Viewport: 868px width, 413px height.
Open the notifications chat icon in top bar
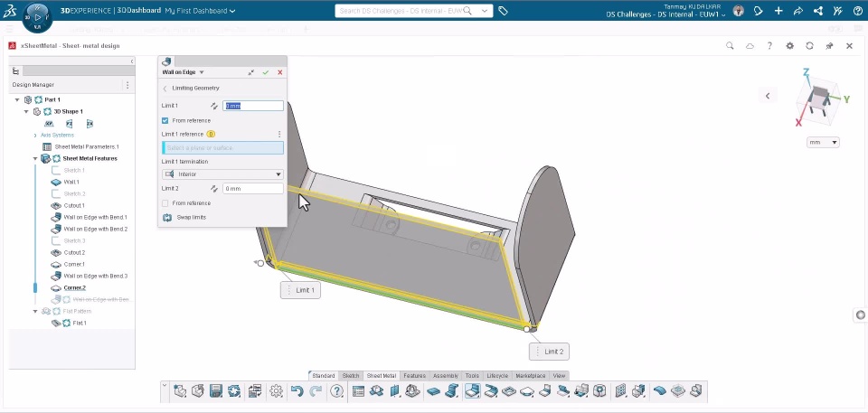pos(759,11)
